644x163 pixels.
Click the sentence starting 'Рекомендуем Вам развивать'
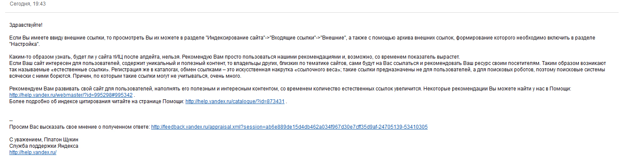point(216,89)
